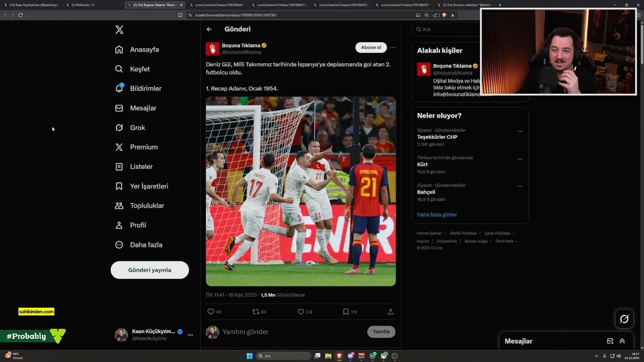Go back with the Gönderi arrow
This screenshot has width=644, height=362.
pos(209,29)
